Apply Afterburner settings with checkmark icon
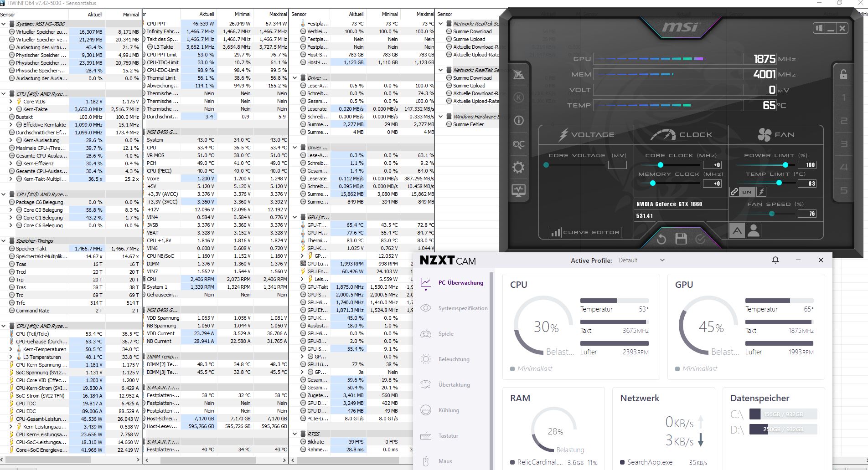 click(701, 239)
